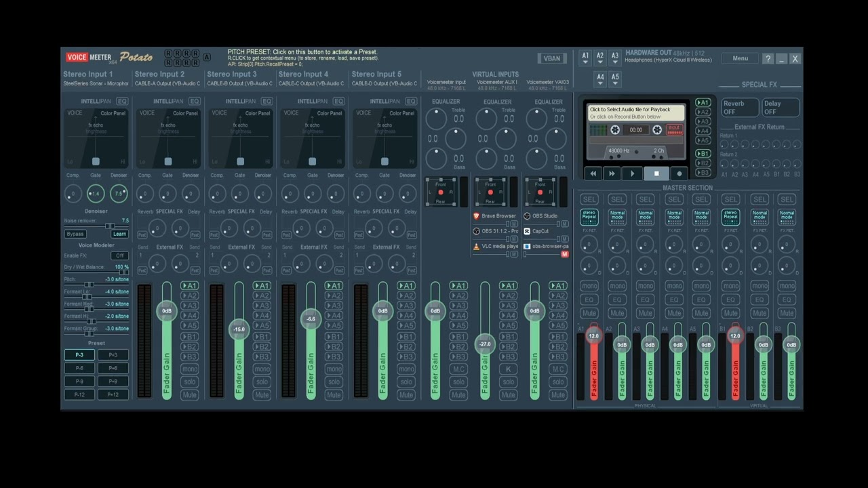Open the A2 hardware out device selector

coord(600,58)
